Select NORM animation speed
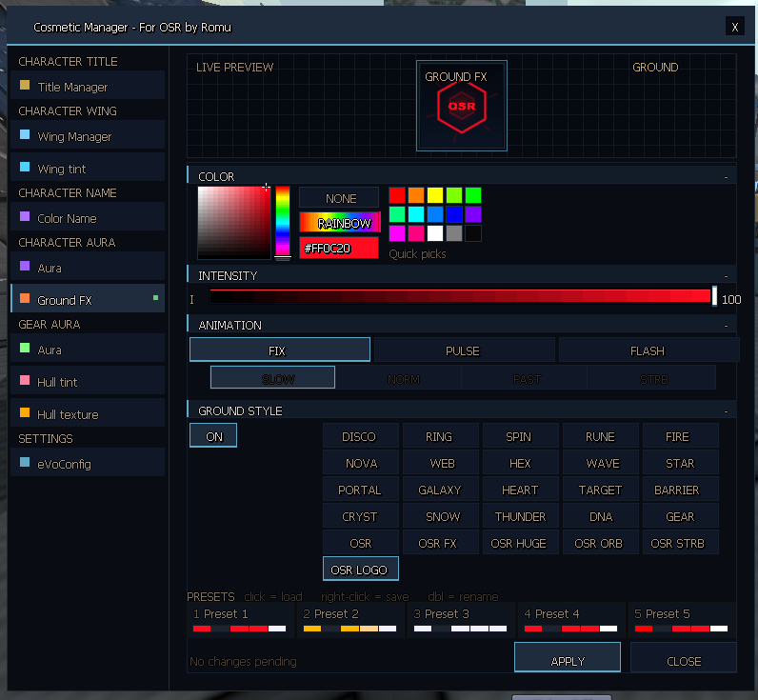 pyautogui.click(x=399, y=377)
